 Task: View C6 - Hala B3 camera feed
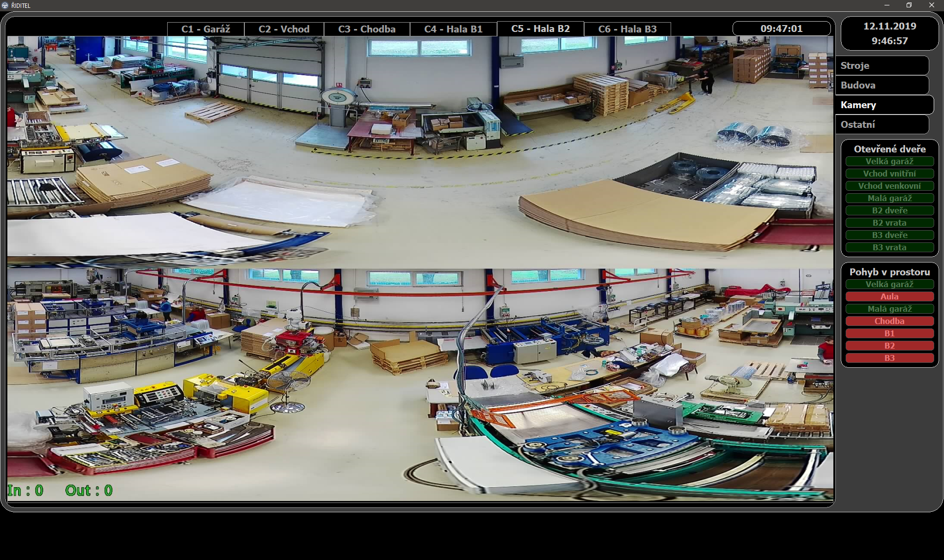pyautogui.click(x=627, y=29)
